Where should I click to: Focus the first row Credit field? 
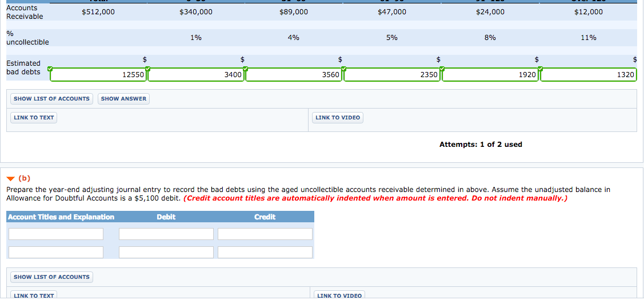click(x=265, y=234)
